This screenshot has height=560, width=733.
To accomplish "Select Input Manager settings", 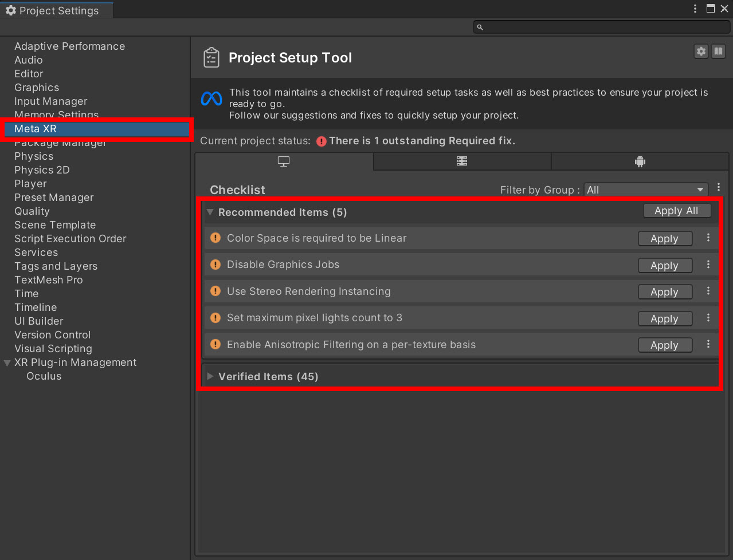I will coord(51,101).
